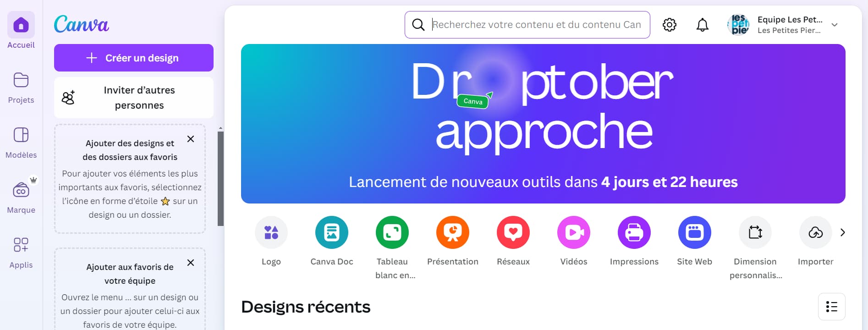Click the team avatar Les Petites Pierres
This screenshot has height=330, width=868.
[738, 25]
